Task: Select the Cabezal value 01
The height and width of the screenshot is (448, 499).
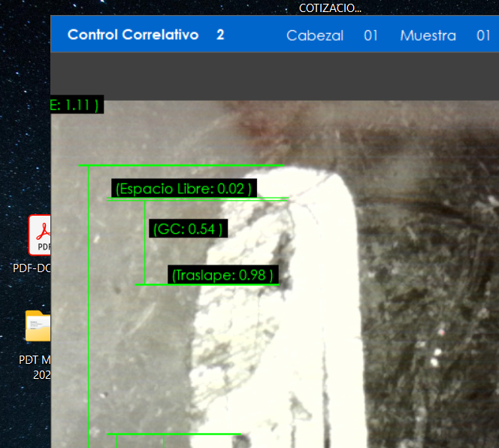Action: tap(370, 35)
